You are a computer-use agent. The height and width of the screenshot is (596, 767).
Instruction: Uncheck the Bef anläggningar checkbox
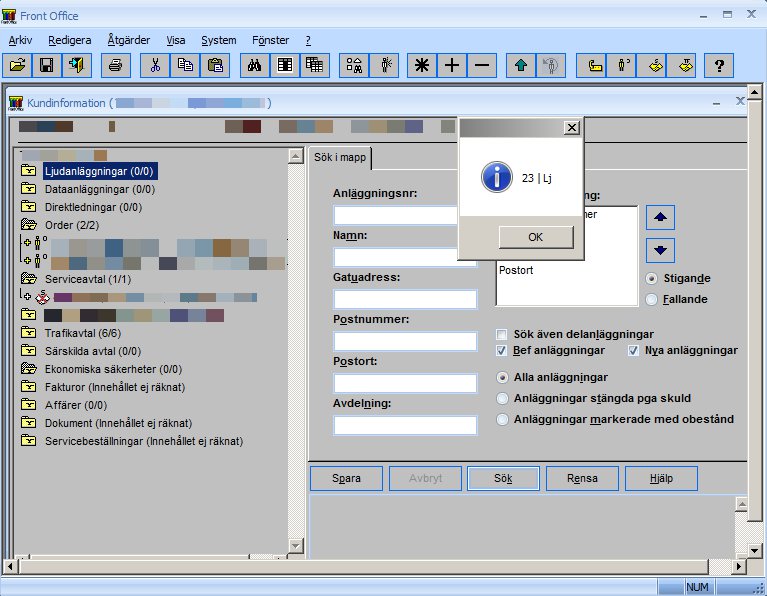click(503, 351)
